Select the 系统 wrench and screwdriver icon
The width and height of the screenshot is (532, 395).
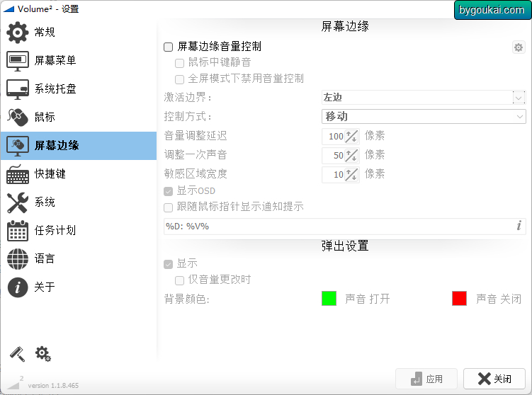pos(17,202)
